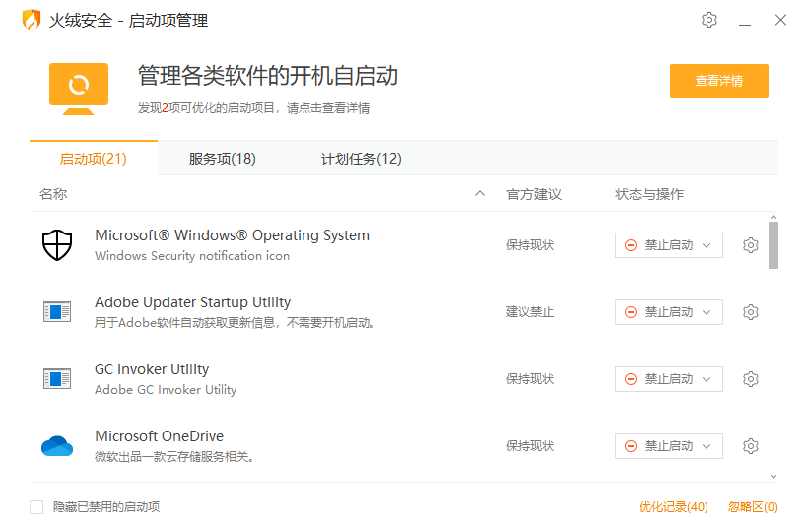Screen dimensions: 808x532
Task: Click the Huorong flame logo icon
Action: pos(32,20)
